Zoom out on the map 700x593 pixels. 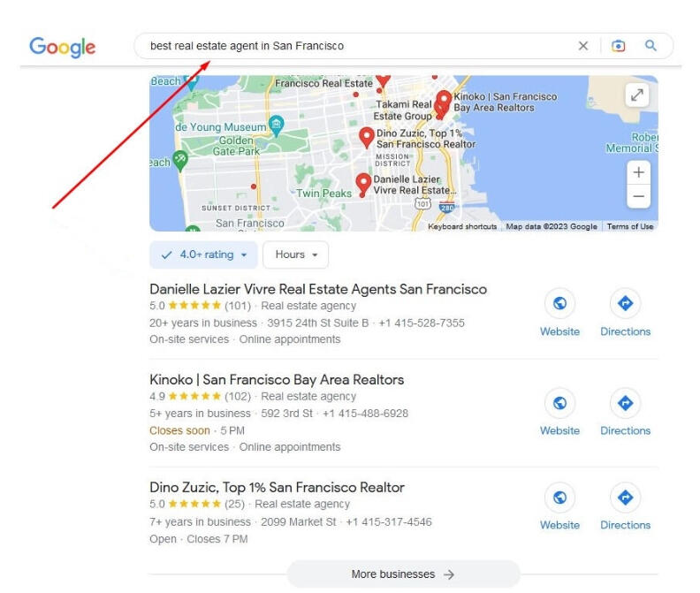click(638, 196)
